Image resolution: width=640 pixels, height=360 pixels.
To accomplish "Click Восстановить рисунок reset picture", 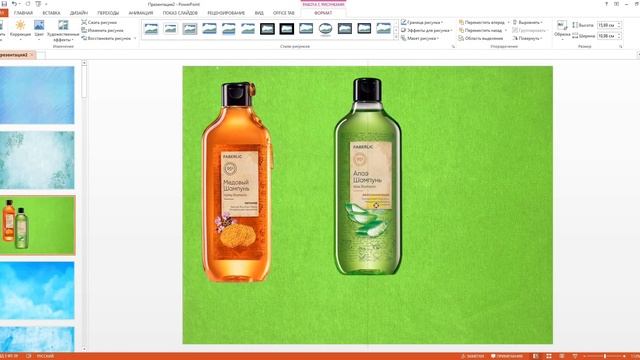I will click(x=109, y=38).
